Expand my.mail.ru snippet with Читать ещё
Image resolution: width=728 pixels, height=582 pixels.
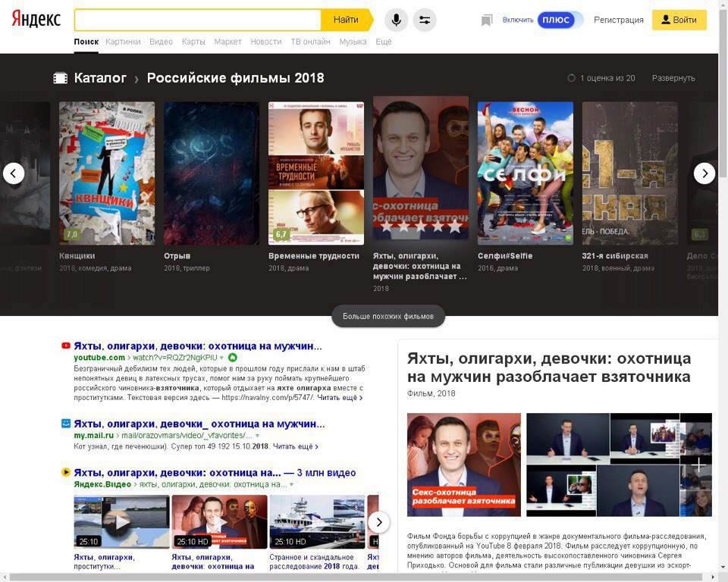pyautogui.click(x=295, y=446)
